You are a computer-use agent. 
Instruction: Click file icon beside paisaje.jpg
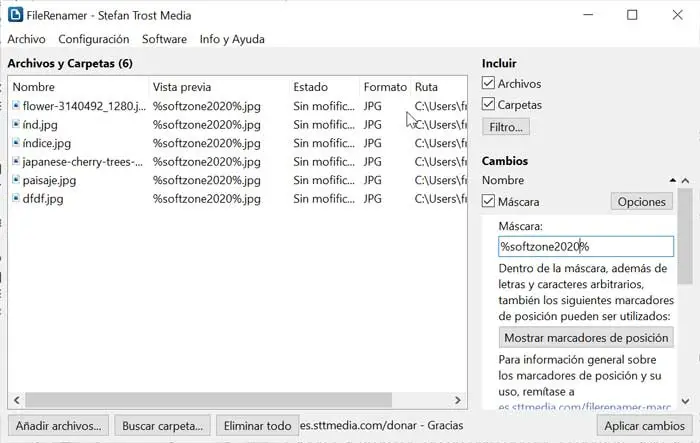[16, 180]
